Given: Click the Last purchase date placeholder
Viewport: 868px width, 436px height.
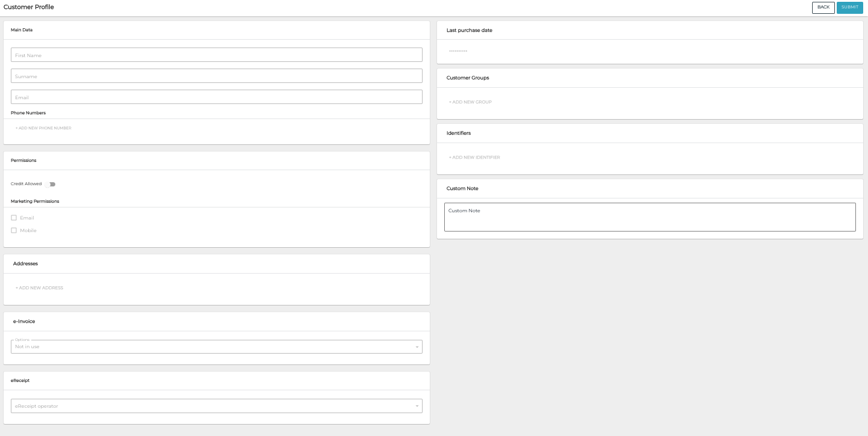Looking at the screenshot, I should [457, 51].
